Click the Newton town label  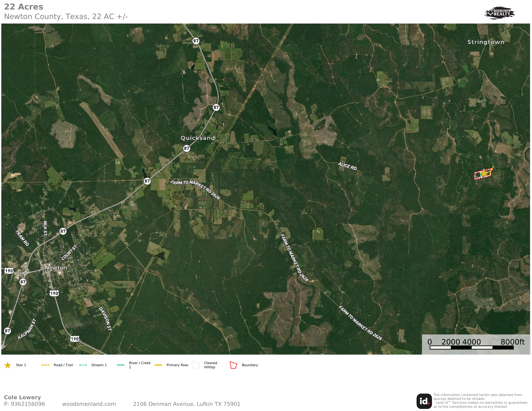pyautogui.click(x=56, y=268)
